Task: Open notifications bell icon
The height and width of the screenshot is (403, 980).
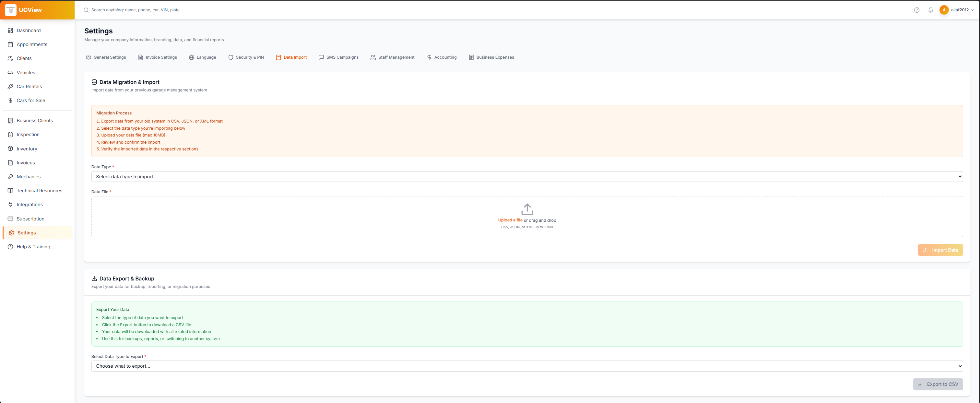Action: (x=930, y=10)
